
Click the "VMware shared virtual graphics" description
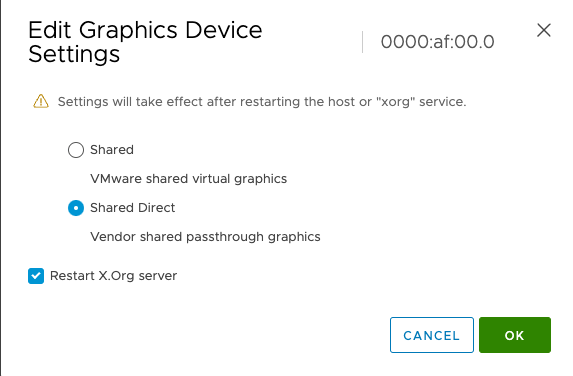tap(189, 179)
